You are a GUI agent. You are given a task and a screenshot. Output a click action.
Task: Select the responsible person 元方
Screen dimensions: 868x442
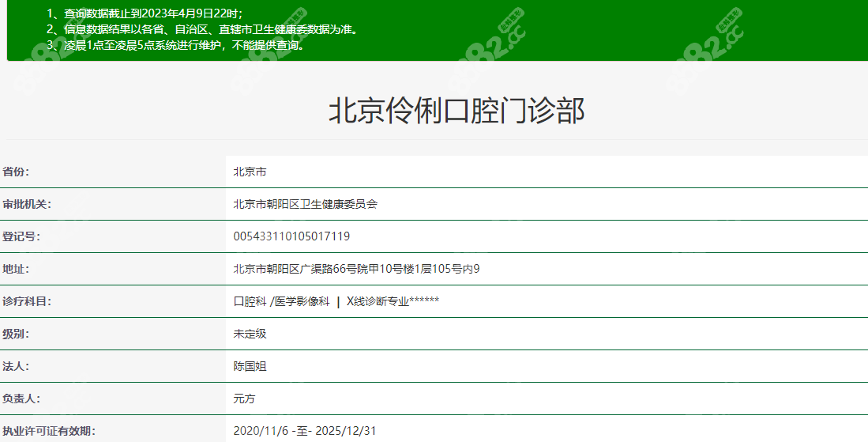[244, 399]
